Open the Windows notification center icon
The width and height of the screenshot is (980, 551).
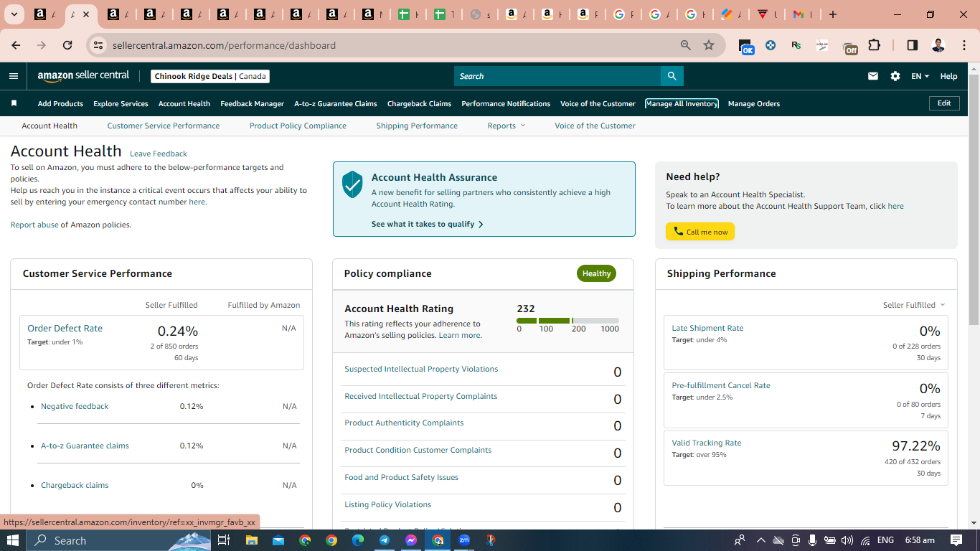[956, 540]
